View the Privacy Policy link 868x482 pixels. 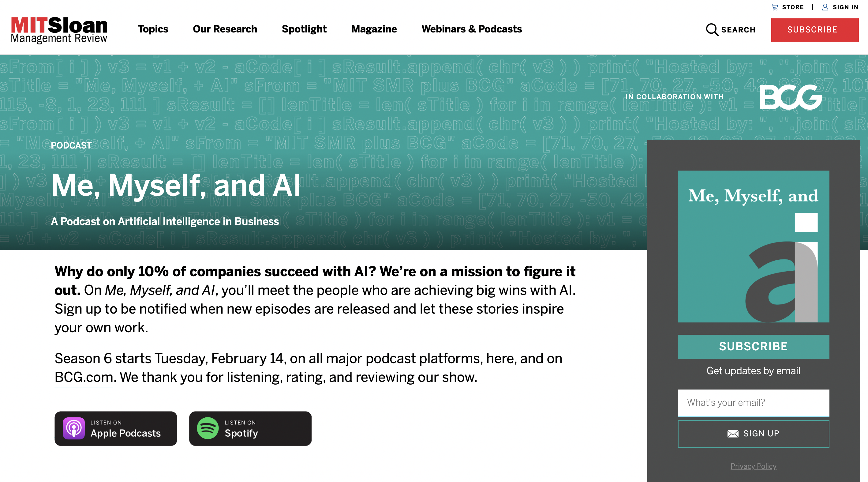click(x=753, y=466)
